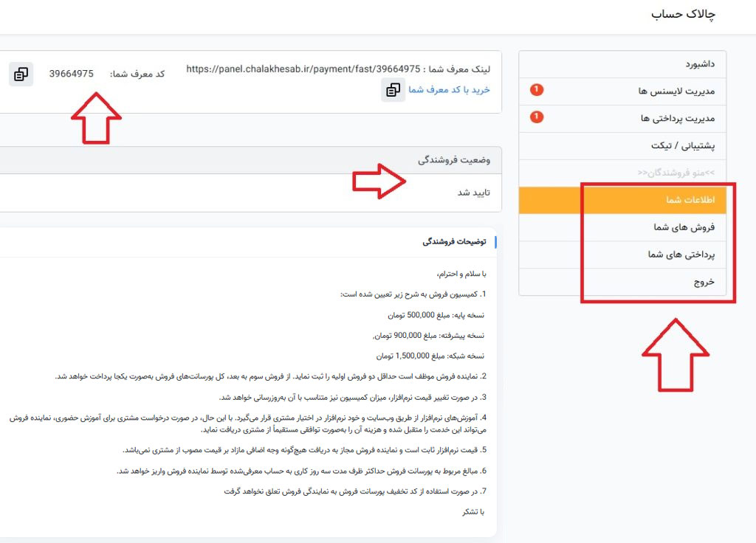Click توضیحات فروشندگی heading

tap(454, 241)
